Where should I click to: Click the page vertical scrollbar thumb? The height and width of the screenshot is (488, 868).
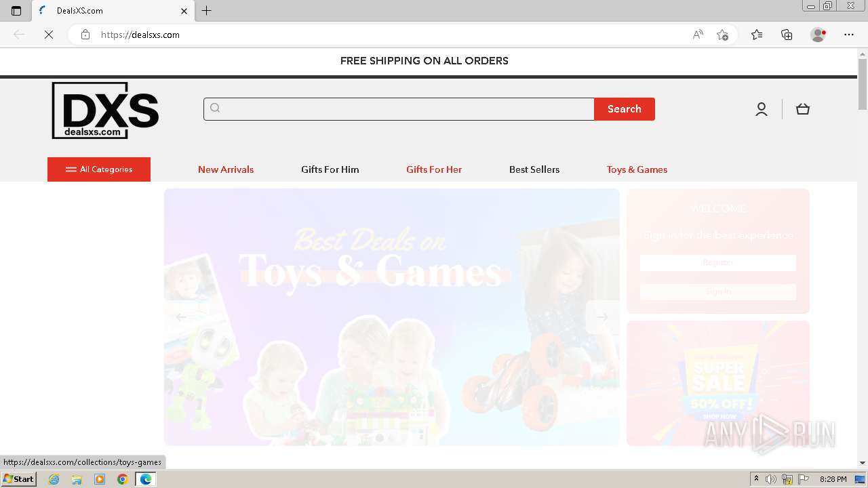point(863,84)
